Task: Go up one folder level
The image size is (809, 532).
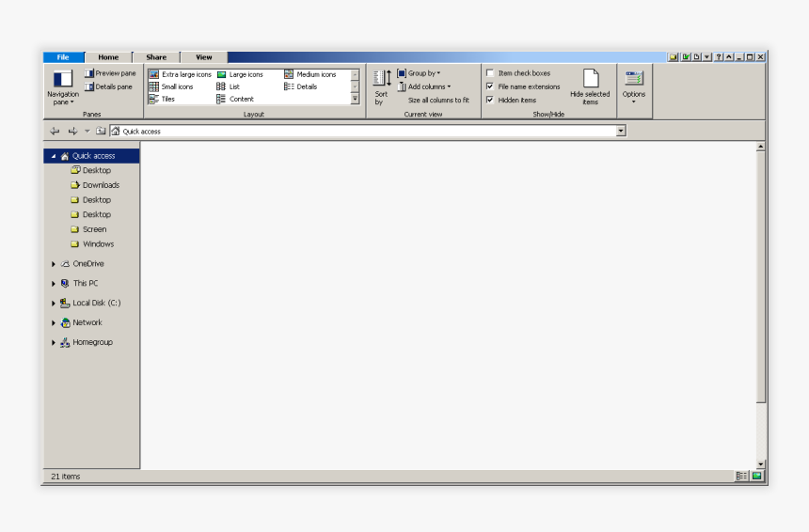Action: (101, 131)
